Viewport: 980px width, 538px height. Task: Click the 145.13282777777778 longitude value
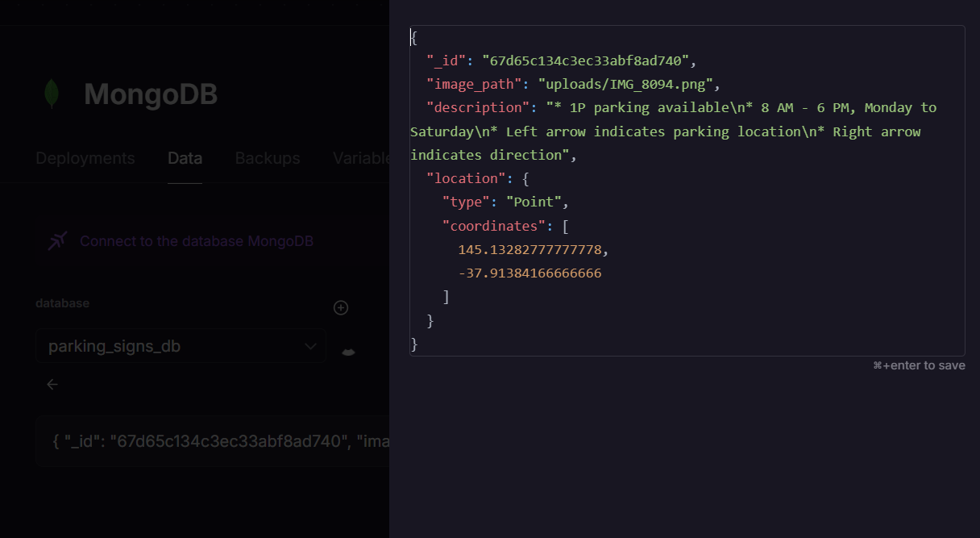point(529,249)
